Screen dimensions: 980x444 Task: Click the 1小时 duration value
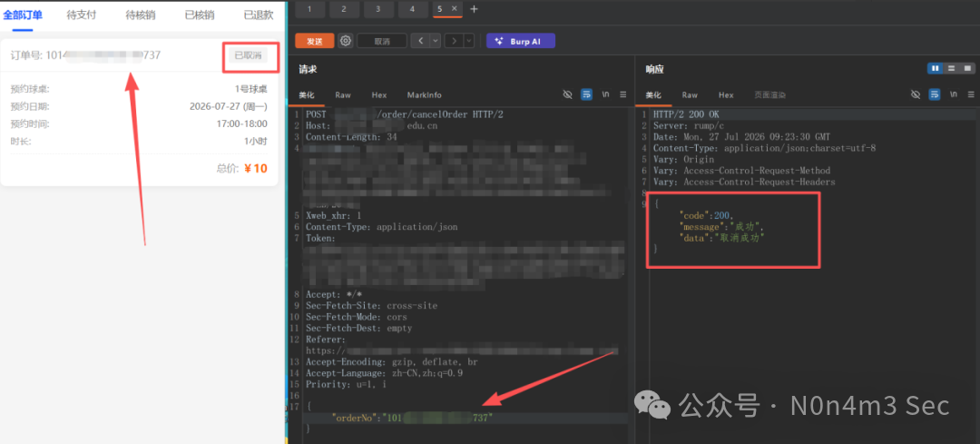point(256,142)
